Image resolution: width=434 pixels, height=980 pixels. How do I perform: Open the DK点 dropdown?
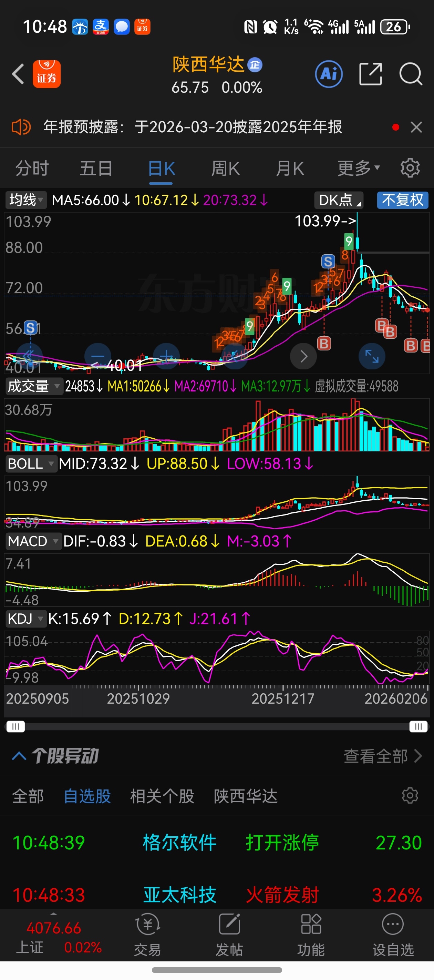pyautogui.click(x=339, y=200)
